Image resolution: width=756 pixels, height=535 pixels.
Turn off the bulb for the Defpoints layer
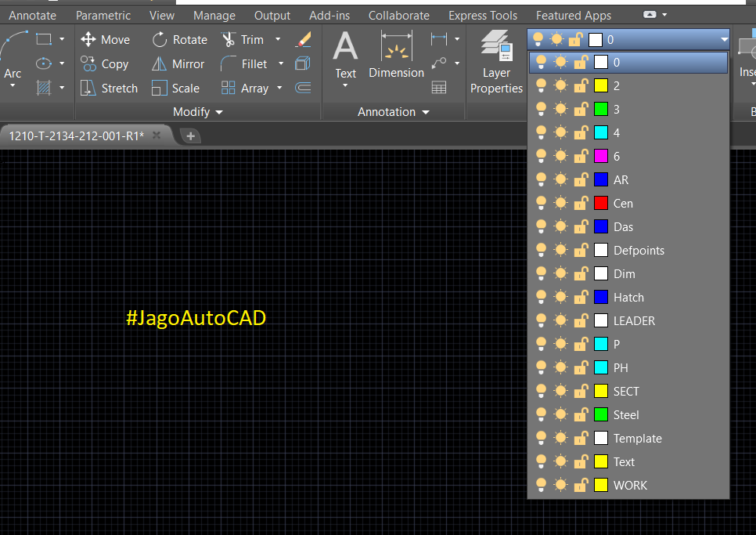tap(541, 250)
